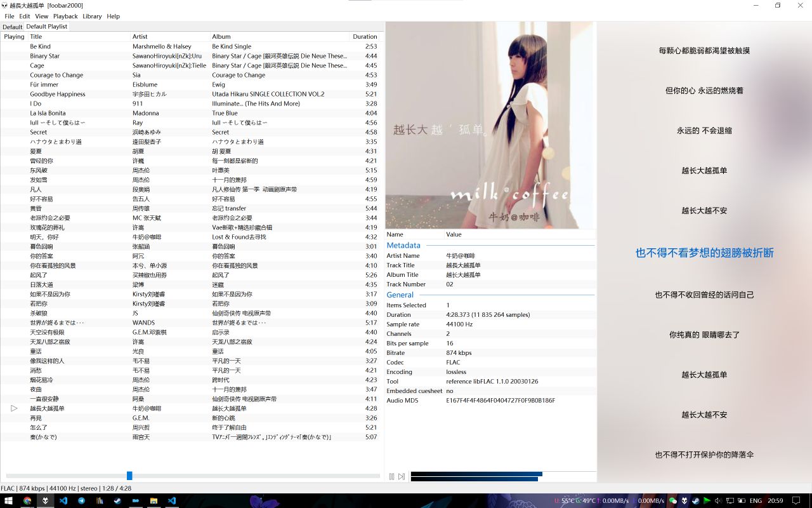Click the WeChat icon in the system tray
Image resolution: width=812 pixels, height=508 pixels.
click(673, 500)
